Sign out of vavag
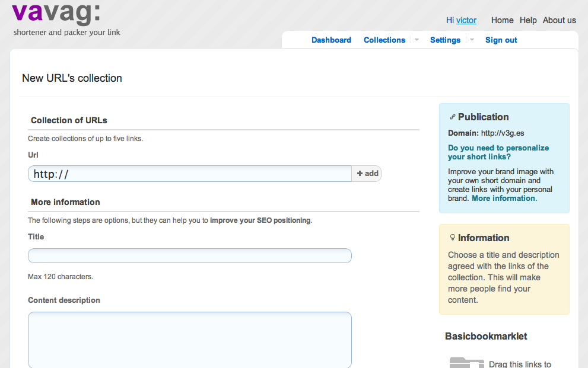The width and height of the screenshot is (588, 368). click(500, 40)
